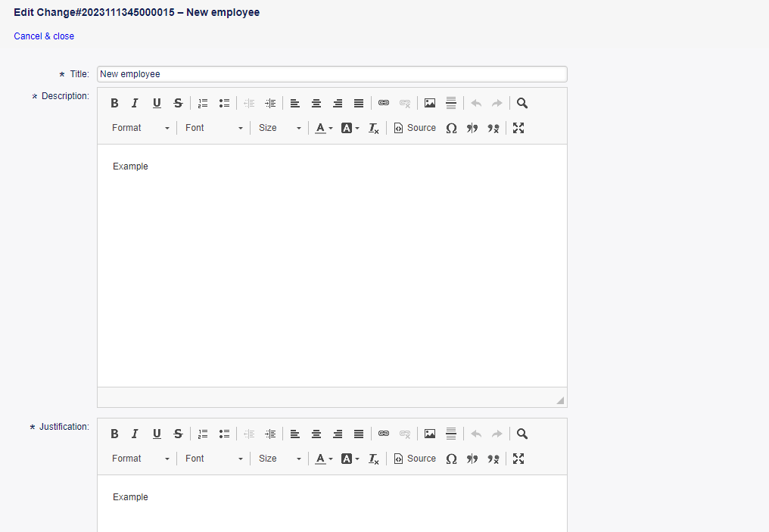Open the Font dropdown in Description editor
769x532 pixels.
[214, 129]
